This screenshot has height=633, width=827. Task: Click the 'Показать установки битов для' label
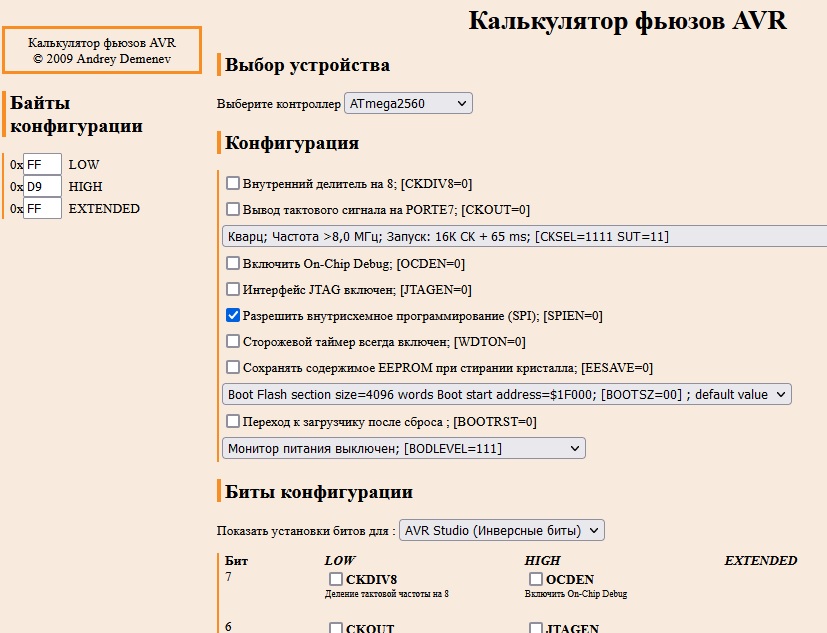pyautogui.click(x=306, y=531)
